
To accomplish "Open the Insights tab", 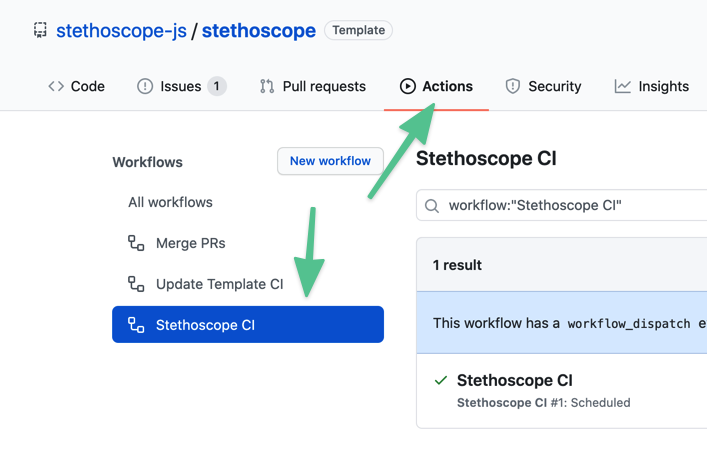I will [663, 87].
